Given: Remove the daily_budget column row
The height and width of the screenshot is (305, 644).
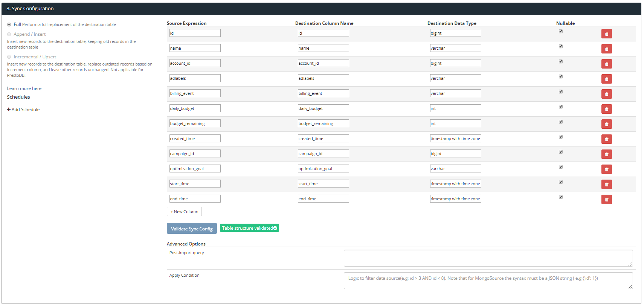Looking at the screenshot, I should click(x=606, y=109).
